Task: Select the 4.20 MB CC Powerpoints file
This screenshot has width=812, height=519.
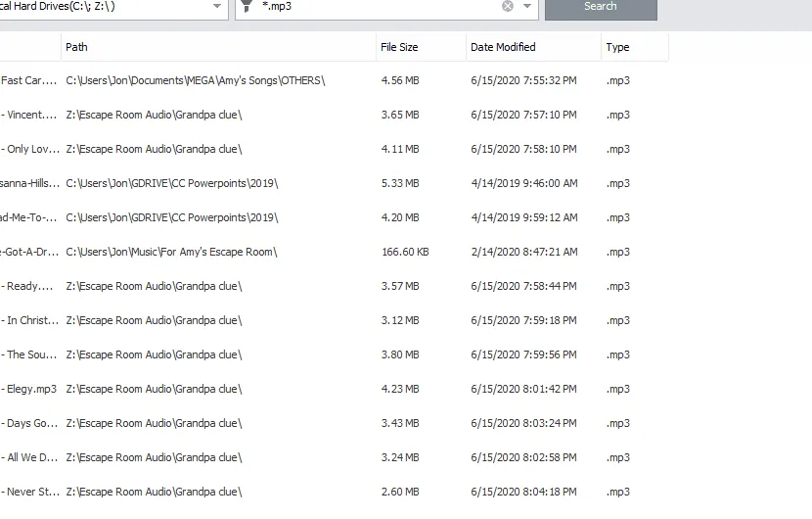Action: [x=400, y=217]
